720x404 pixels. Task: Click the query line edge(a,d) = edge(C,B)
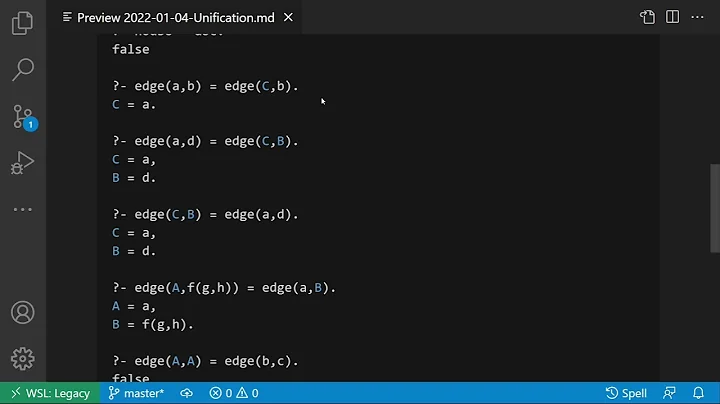click(x=205, y=141)
